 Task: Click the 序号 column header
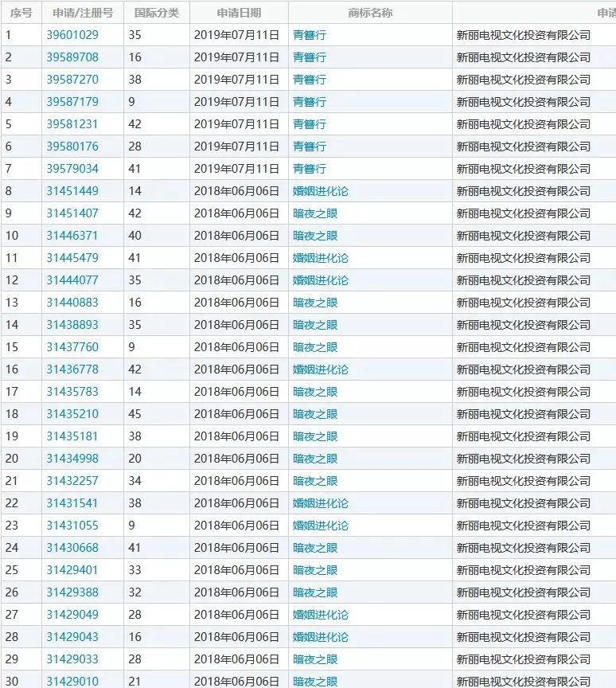pyautogui.click(x=21, y=13)
